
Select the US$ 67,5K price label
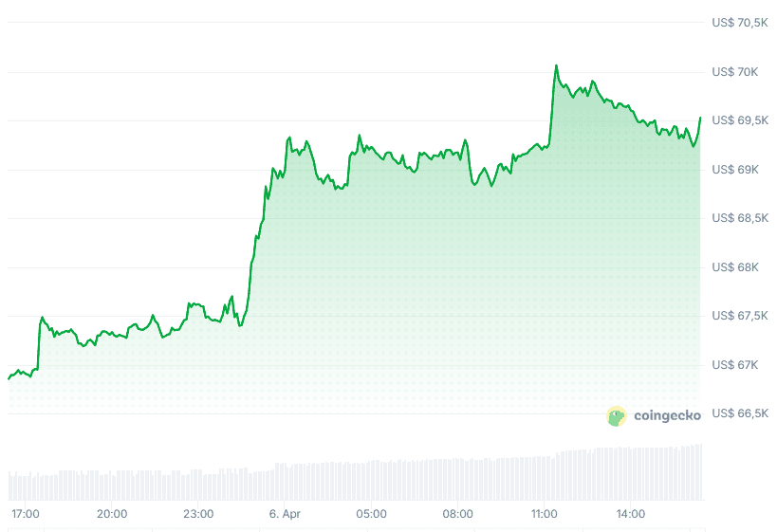pos(740,316)
